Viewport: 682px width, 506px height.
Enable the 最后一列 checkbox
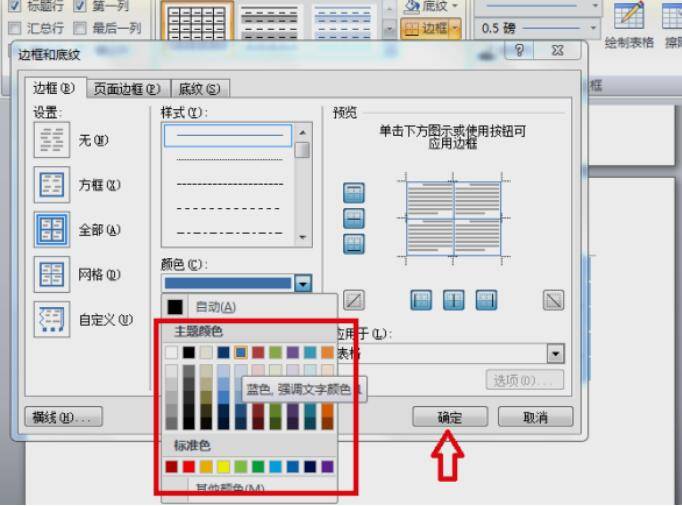[80, 28]
